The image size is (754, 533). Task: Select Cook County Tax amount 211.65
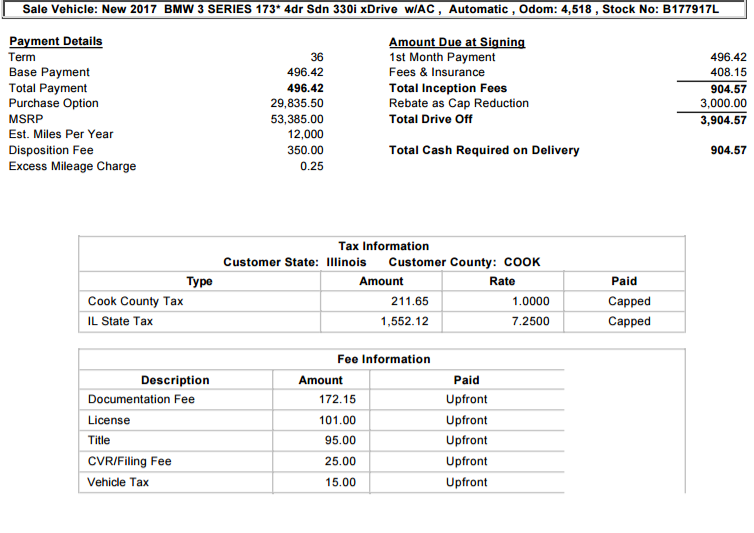point(409,302)
